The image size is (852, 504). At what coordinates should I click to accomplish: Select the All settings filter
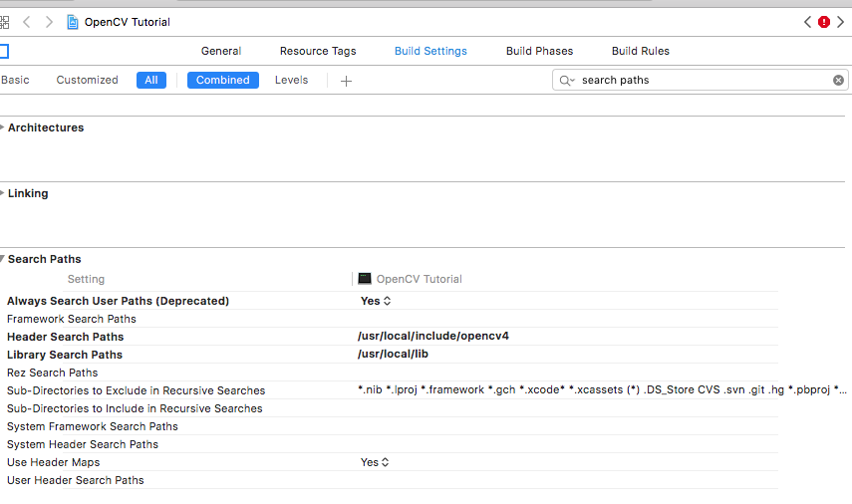coord(150,80)
